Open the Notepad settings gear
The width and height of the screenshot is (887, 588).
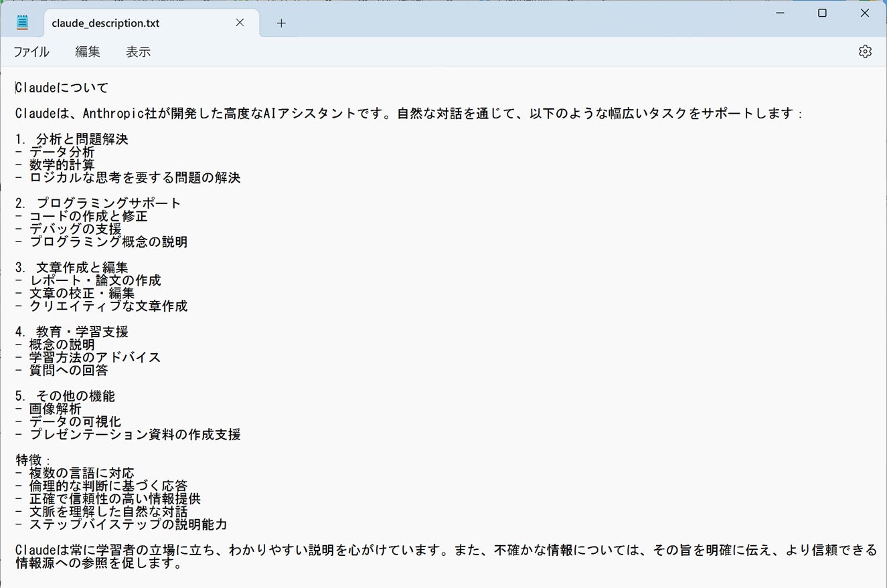click(x=865, y=52)
